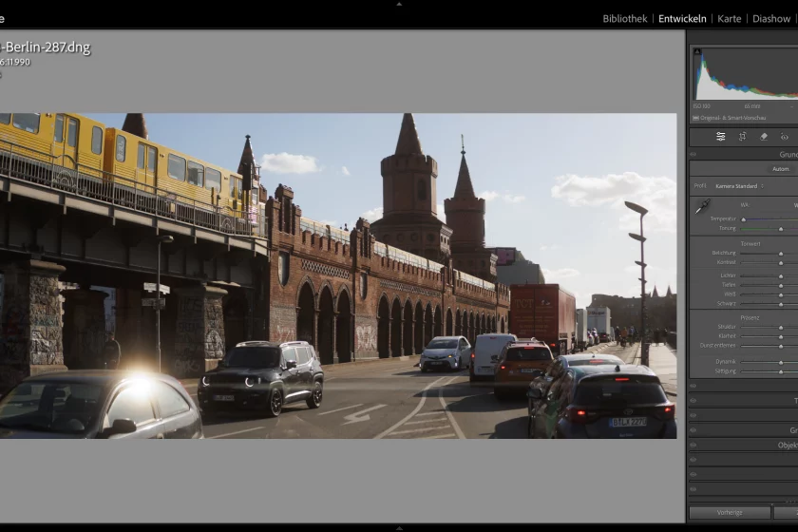
Task: Click the Dynamik slider handle
Action: coord(781,363)
